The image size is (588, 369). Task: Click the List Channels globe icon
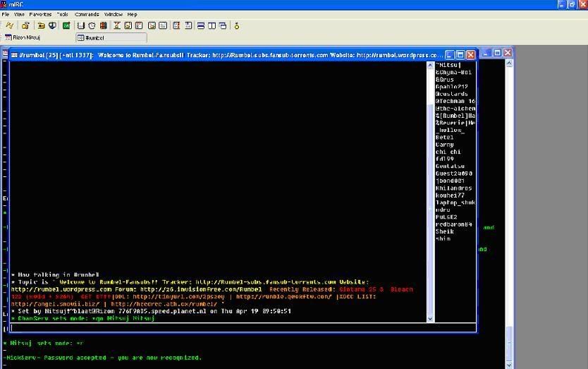52,25
